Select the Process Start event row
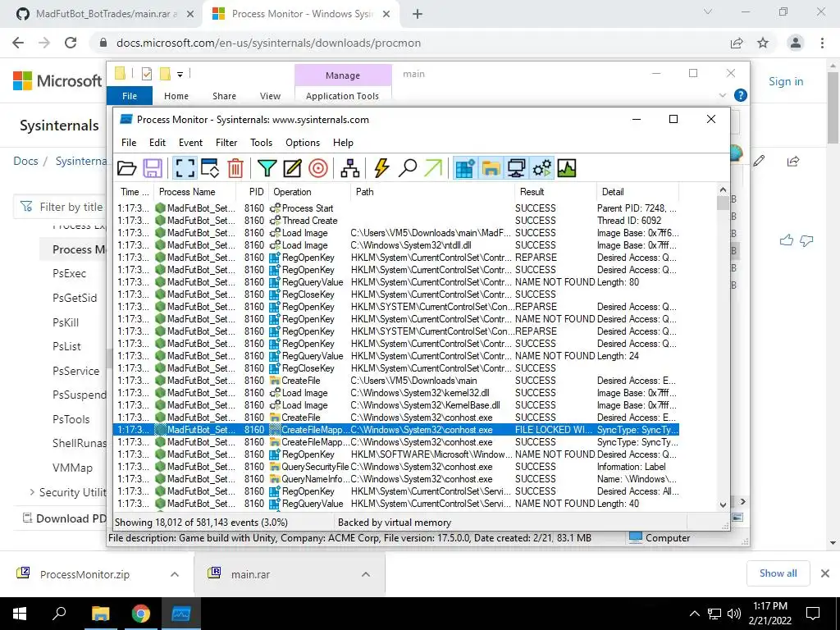The width and height of the screenshot is (840, 630). click(x=398, y=208)
